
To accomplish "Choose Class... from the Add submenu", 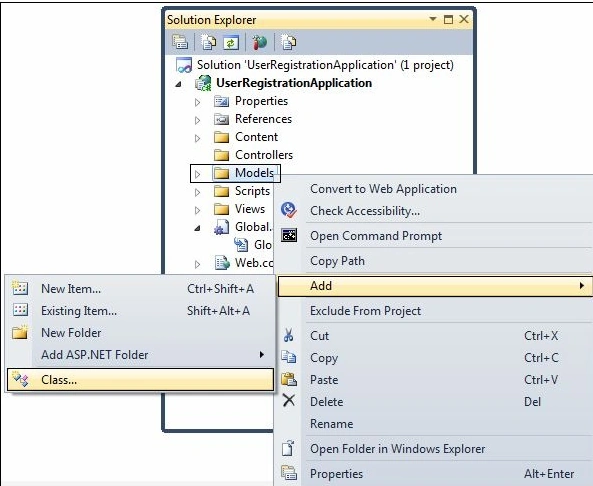I will [140, 379].
